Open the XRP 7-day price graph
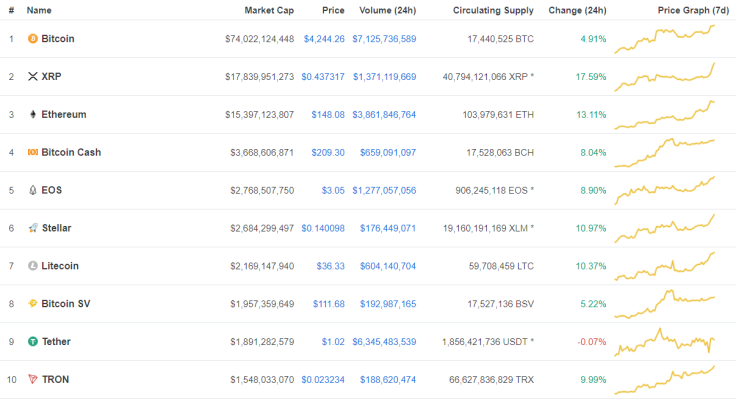 click(665, 77)
